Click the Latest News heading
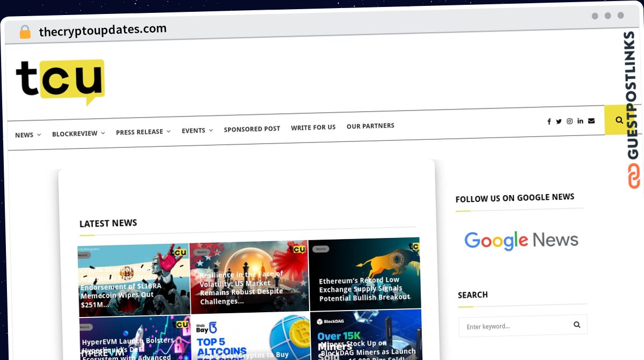The height and width of the screenshot is (360, 644). (x=108, y=224)
